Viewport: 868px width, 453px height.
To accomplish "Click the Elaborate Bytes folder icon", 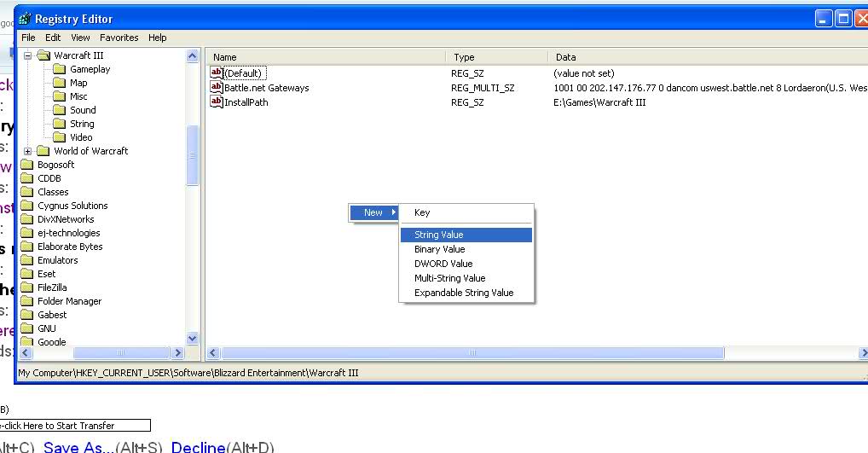I will [26, 247].
